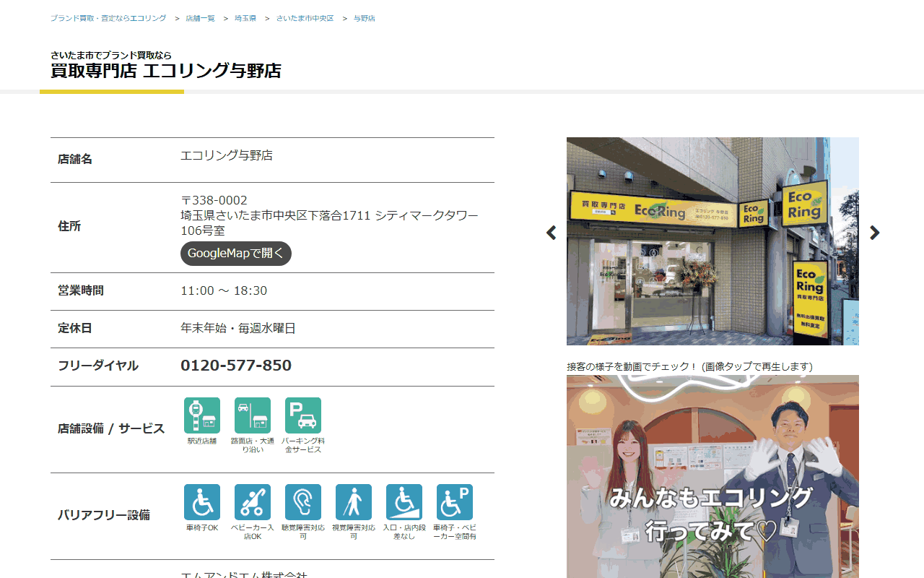This screenshot has height=578, width=924.
Task: Click the ベビーカー入店OK stroller icon
Action: pyautogui.click(x=253, y=502)
